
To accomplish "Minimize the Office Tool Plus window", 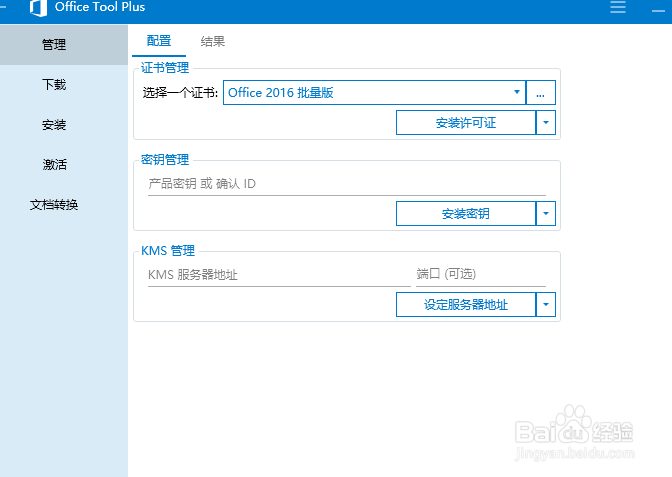I will pyautogui.click(x=658, y=10).
